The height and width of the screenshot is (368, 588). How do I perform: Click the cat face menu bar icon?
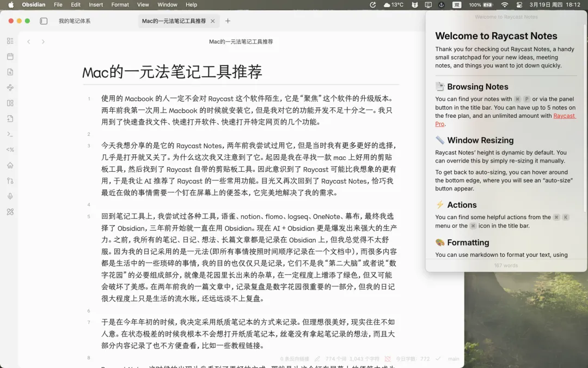(415, 5)
